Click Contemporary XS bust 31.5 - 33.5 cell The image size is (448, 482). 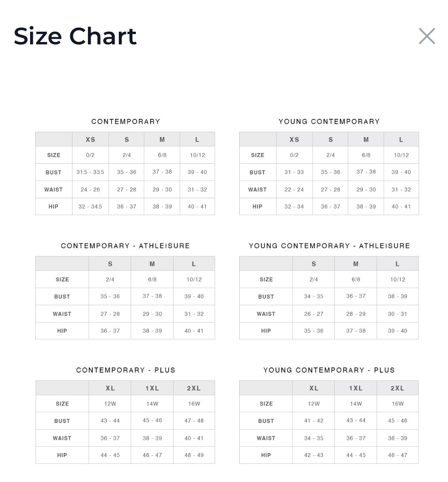[90, 172]
